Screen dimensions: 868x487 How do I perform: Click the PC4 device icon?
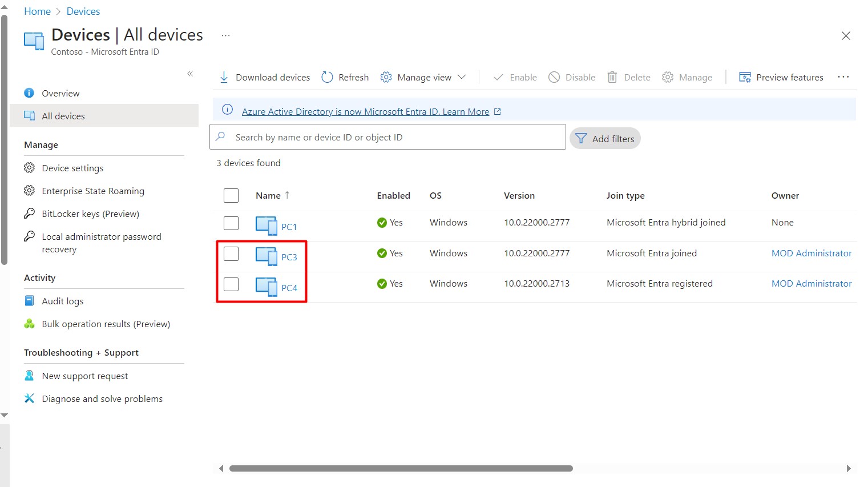[x=267, y=287]
